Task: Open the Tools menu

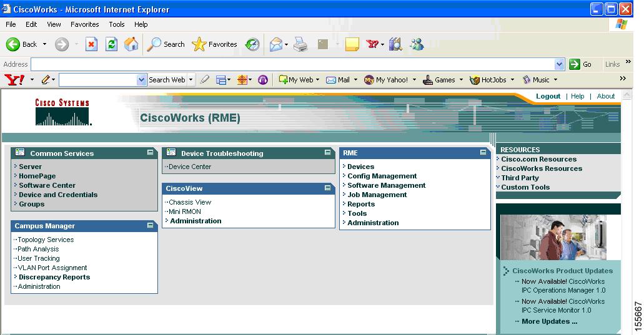Action: pos(117,24)
